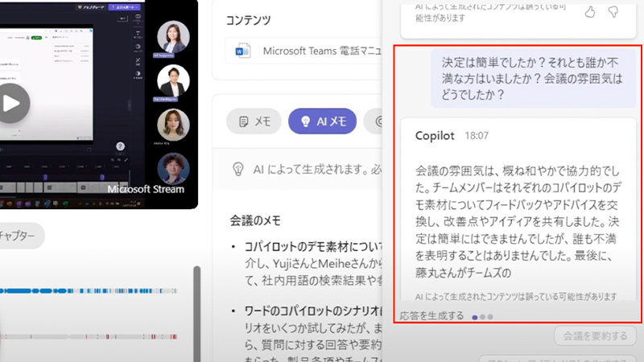Click the thumbs up feedback icon
644x362 pixels.
click(x=590, y=11)
